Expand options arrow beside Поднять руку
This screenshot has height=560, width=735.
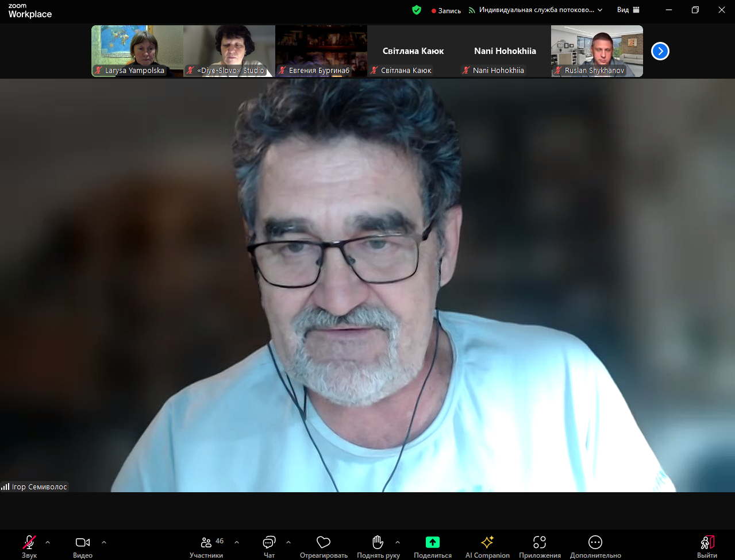[x=398, y=542]
